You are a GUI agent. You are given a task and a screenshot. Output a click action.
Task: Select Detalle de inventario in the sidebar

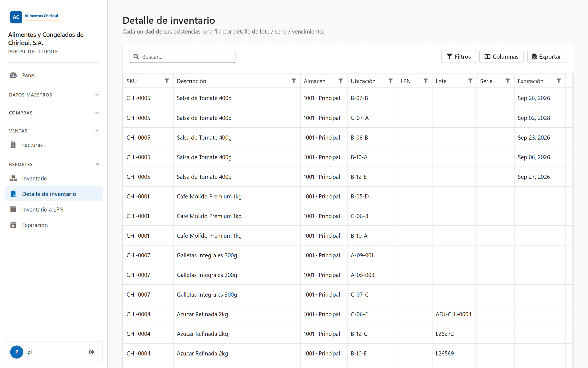point(54,194)
